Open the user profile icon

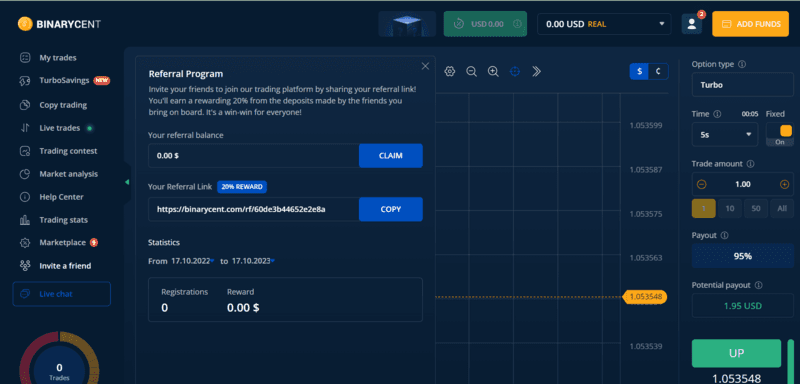pyautogui.click(x=691, y=24)
